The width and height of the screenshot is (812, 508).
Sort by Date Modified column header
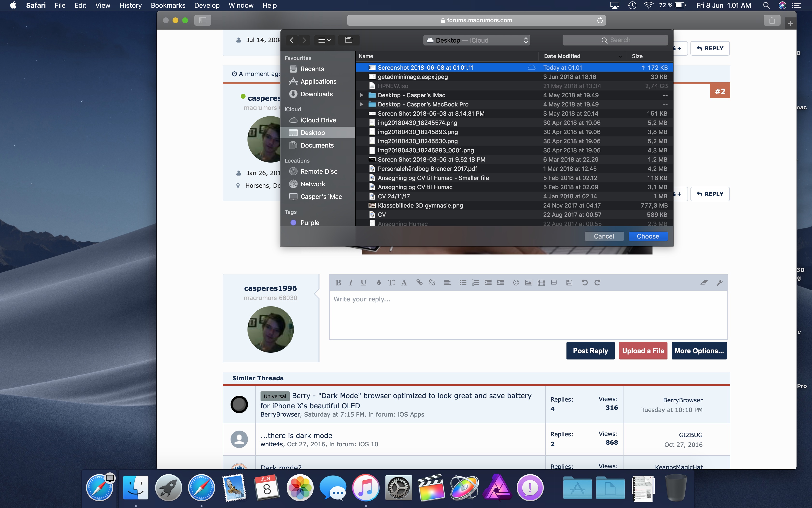point(582,56)
